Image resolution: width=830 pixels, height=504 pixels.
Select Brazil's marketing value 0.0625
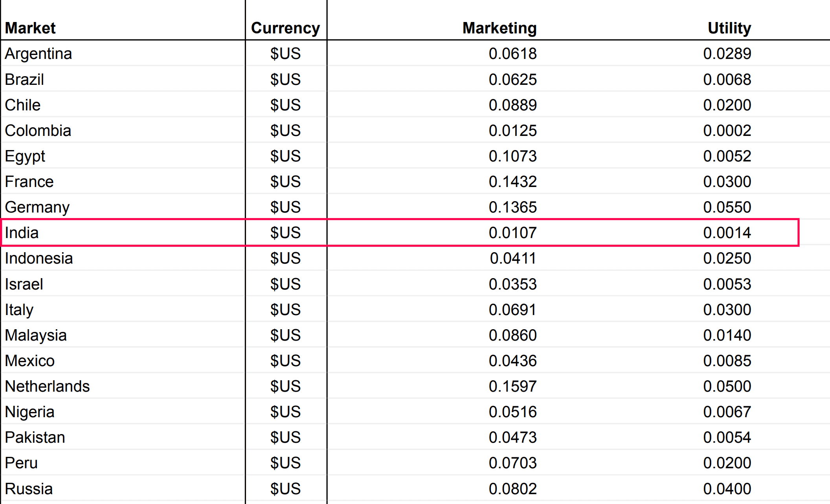[512, 79]
